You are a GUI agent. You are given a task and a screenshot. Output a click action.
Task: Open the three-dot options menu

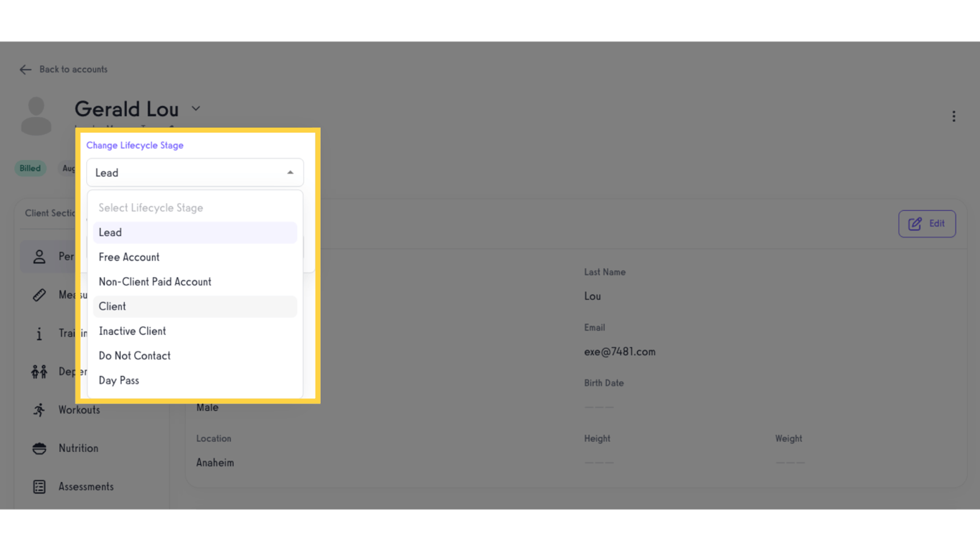click(954, 116)
